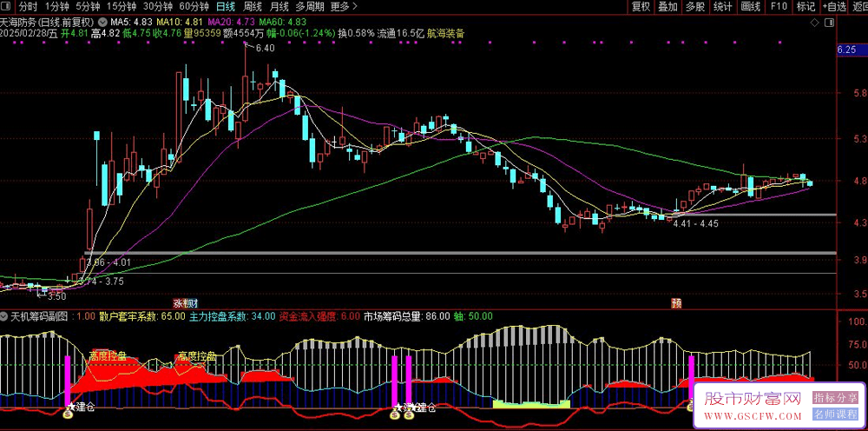
Task: Click the first 高度控盘 label in subchart
Action: pos(108,355)
